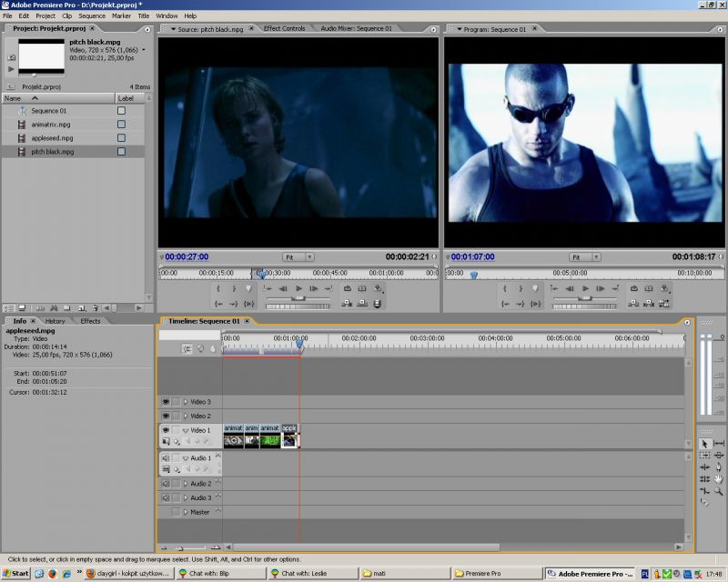This screenshot has width=728, height=582.
Task: Click Extract button in Program monitor
Action: tap(649, 304)
